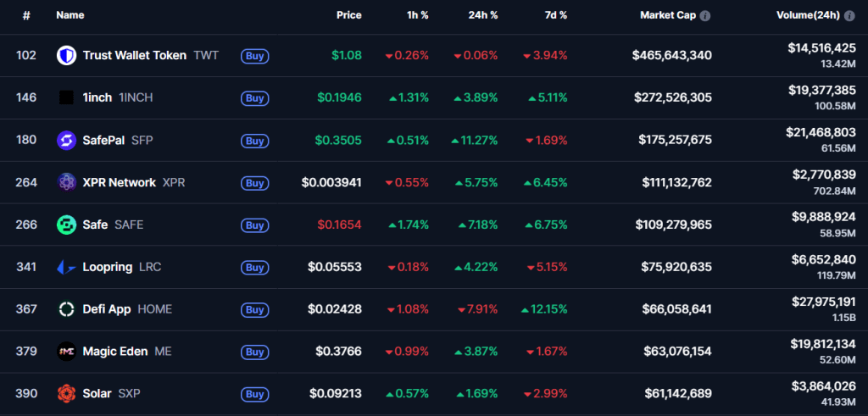Sort by the 7d % column header
This screenshot has height=416, width=868.
click(x=556, y=15)
